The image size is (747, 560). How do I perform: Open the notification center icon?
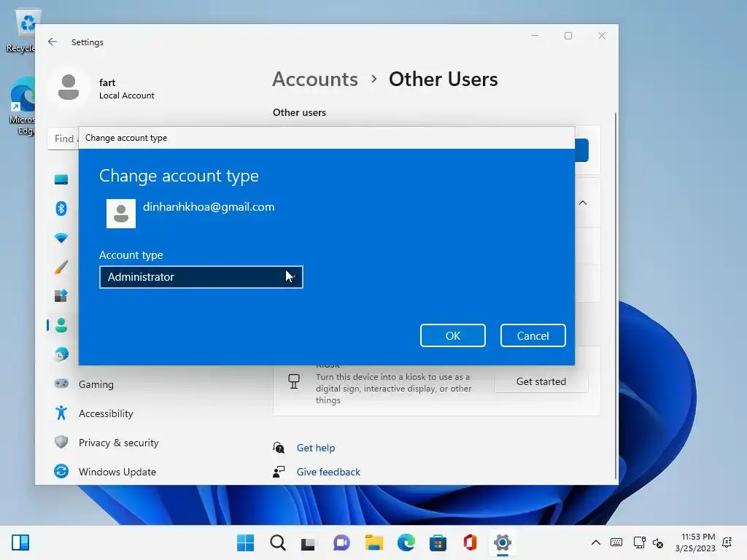727,542
